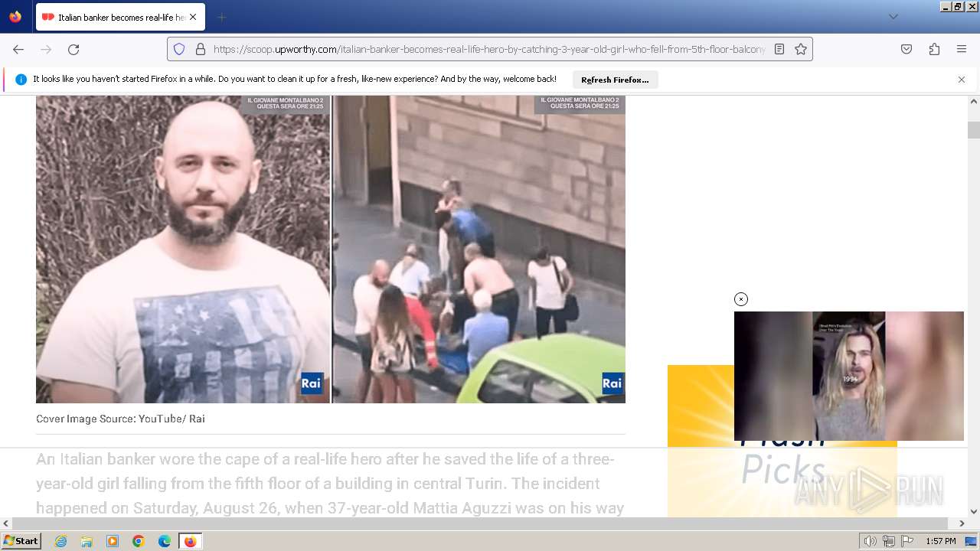Open Windows Media Player from the taskbar
The height and width of the screenshot is (551, 980).
113,541
